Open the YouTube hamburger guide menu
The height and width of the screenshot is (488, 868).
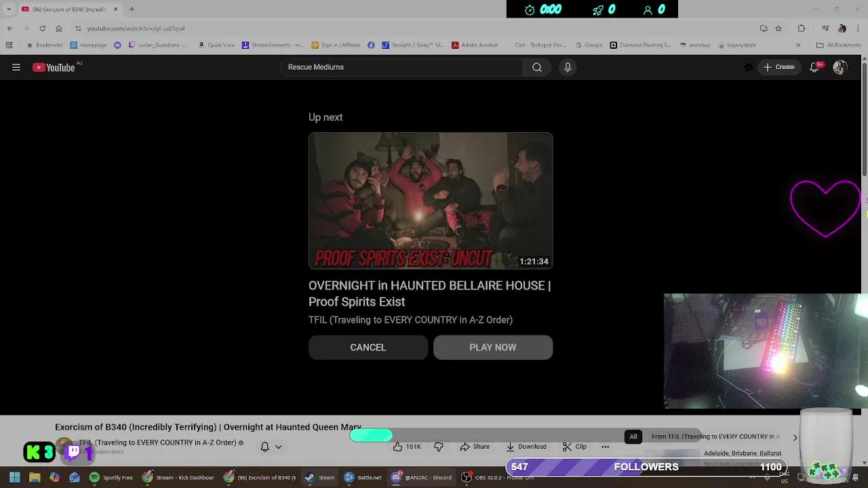[16, 67]
